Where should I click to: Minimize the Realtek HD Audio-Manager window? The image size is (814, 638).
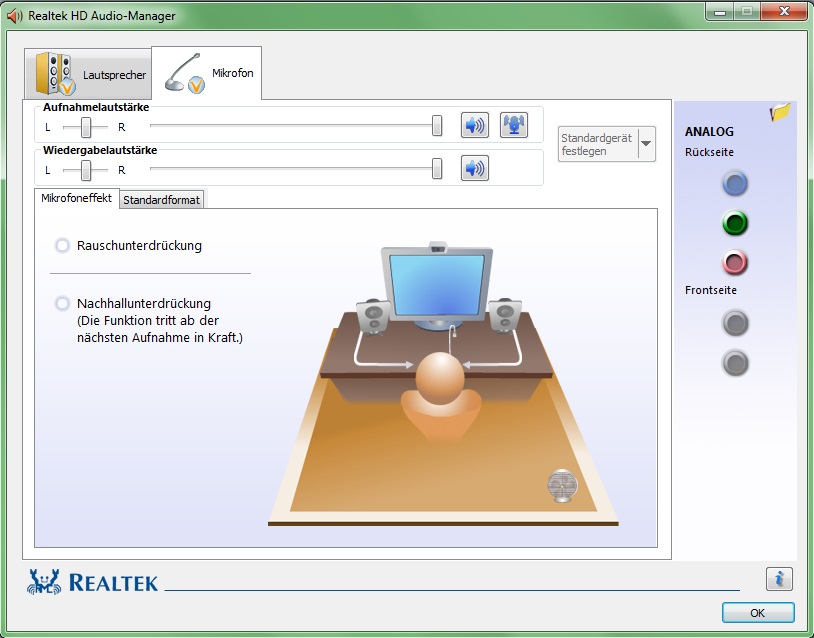(x=720, y=11)
